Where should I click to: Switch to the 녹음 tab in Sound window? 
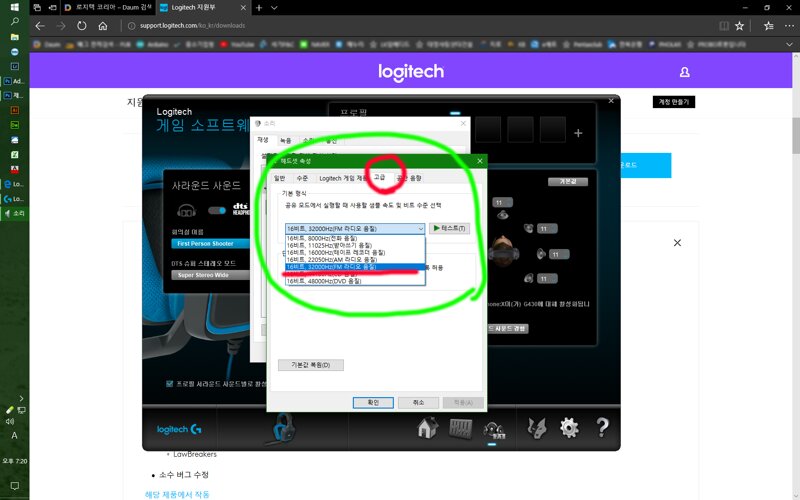286,140
